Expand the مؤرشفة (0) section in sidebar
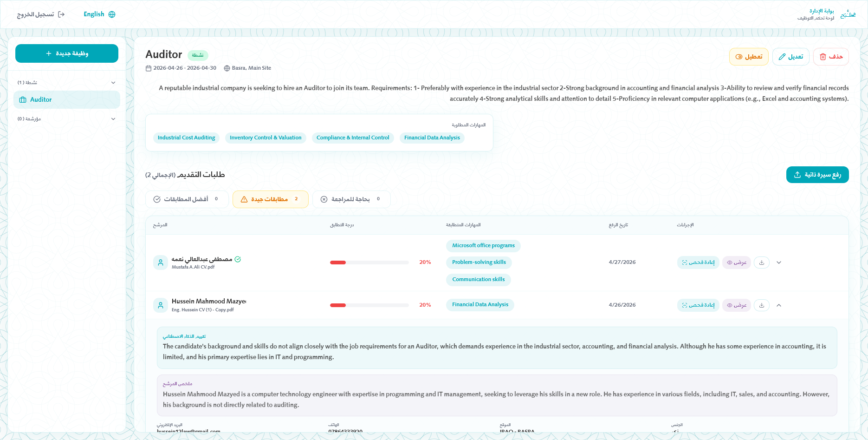 [113, 118]
